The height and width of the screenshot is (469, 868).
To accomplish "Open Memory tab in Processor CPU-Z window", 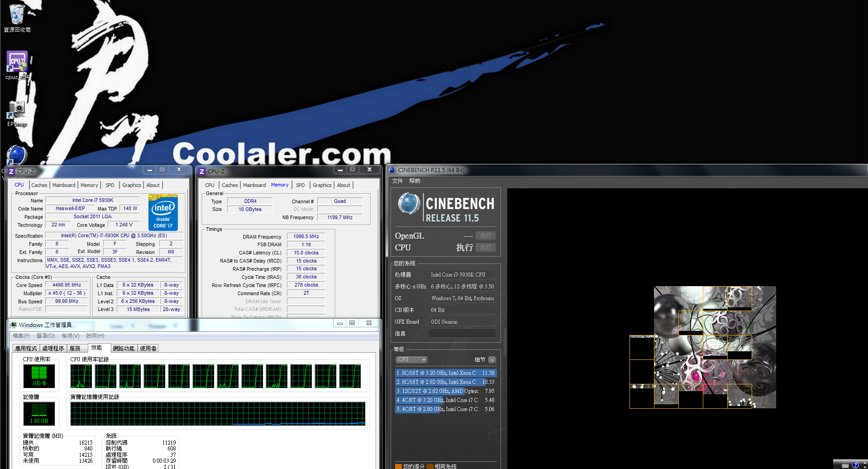I will tap(89, 185).
